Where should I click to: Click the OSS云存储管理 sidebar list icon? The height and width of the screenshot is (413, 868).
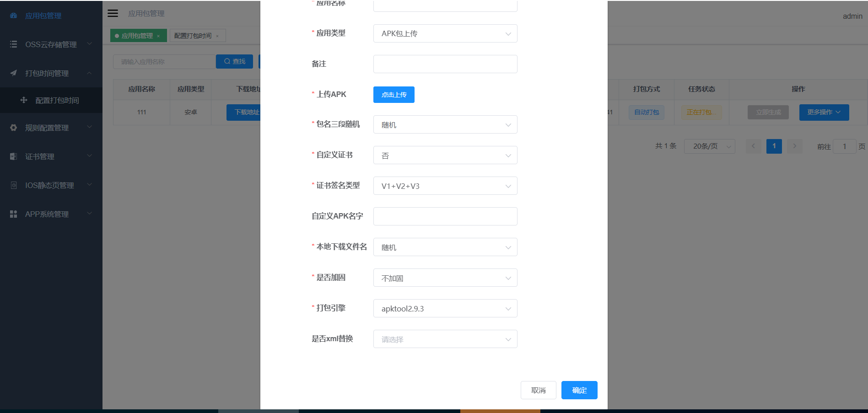(14, 44)
